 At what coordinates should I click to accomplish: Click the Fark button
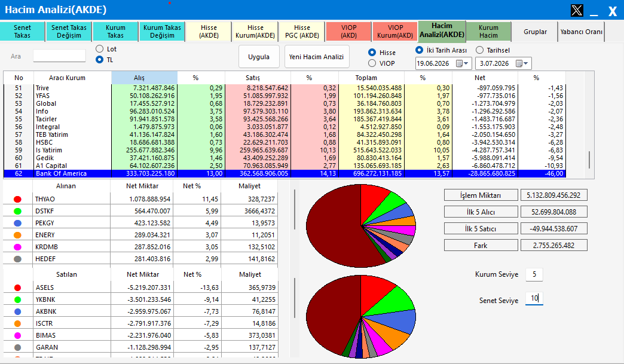481,246
